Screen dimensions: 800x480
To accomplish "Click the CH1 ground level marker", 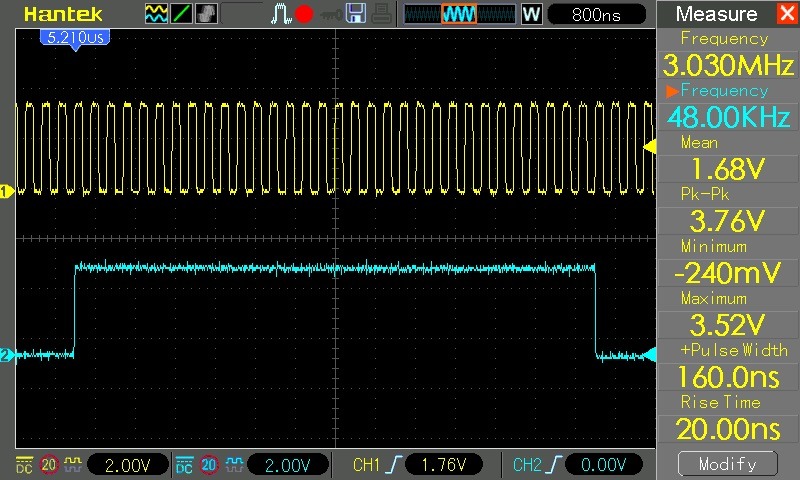I will pos(6,192).
